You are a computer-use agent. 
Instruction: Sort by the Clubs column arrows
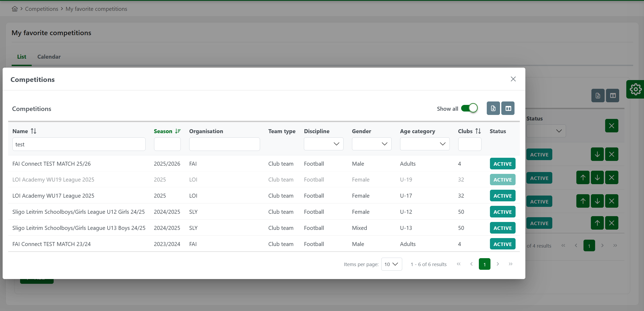point(478,131)
